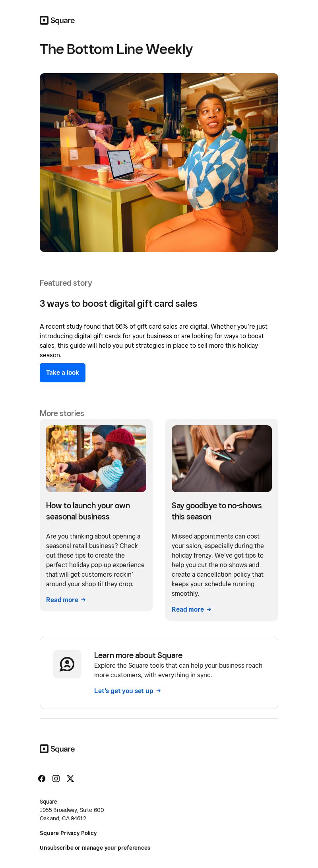Screen dimensions: 318x868
Task: Click the Take a look button
Action: click(62, 373)
